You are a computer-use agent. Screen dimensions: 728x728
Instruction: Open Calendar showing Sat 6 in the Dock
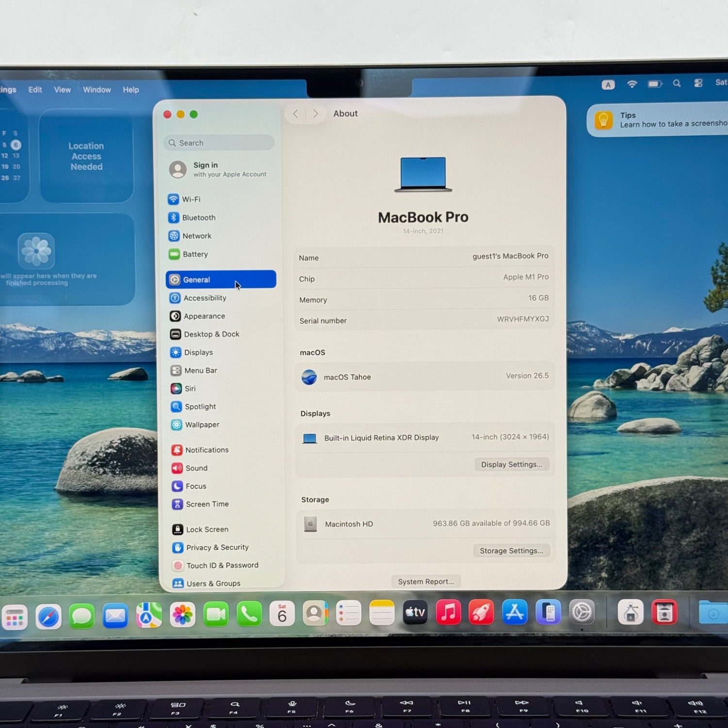(282, 614)
